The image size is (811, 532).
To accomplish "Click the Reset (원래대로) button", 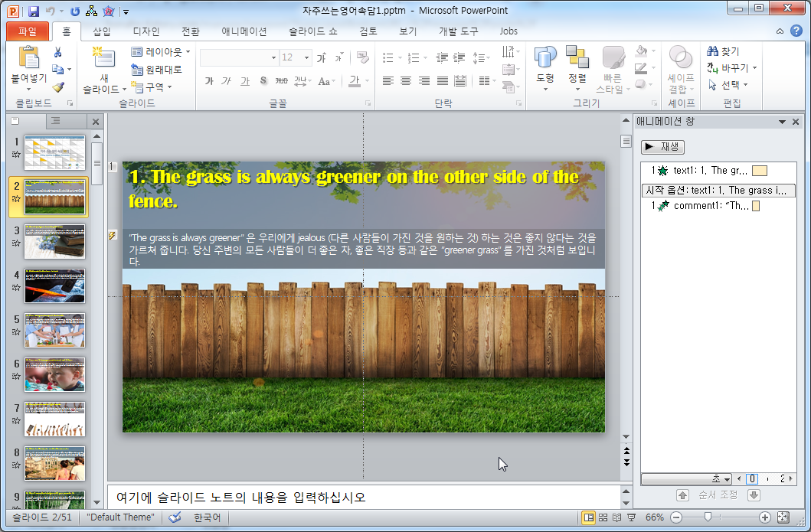I will [x=157, y=70].
